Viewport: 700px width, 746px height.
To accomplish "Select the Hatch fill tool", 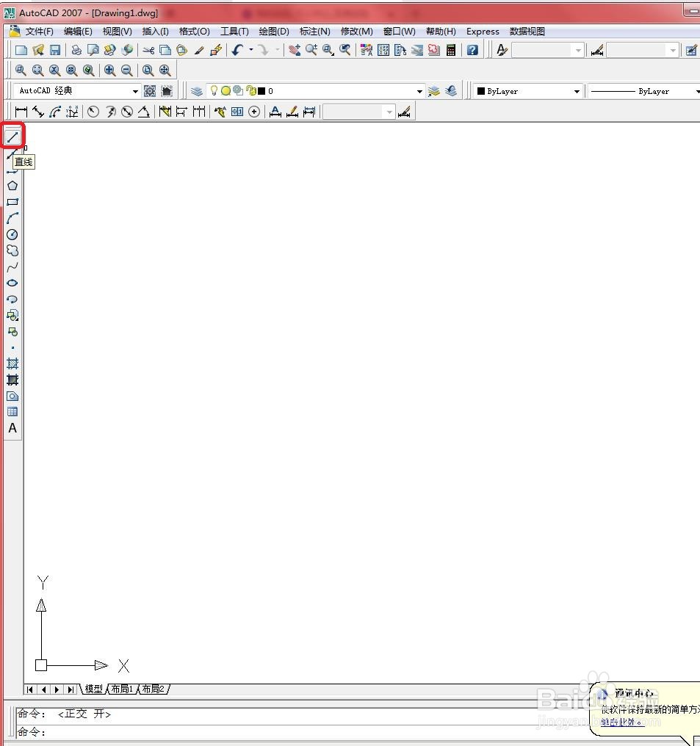I will (x=12, y=364).
